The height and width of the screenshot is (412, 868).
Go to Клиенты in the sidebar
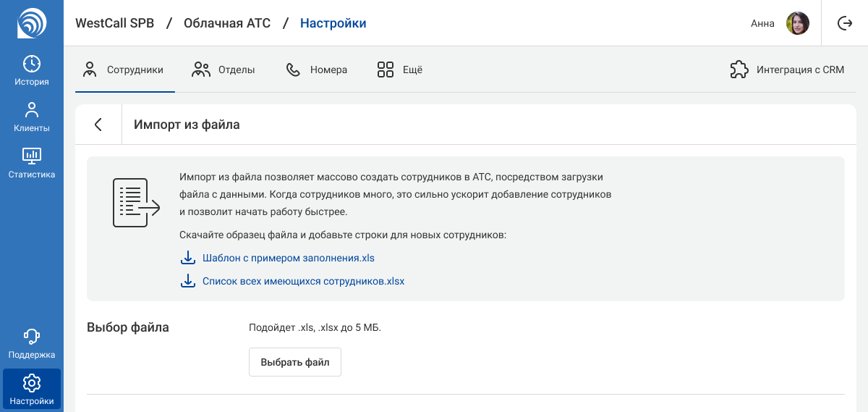[32, 117]
